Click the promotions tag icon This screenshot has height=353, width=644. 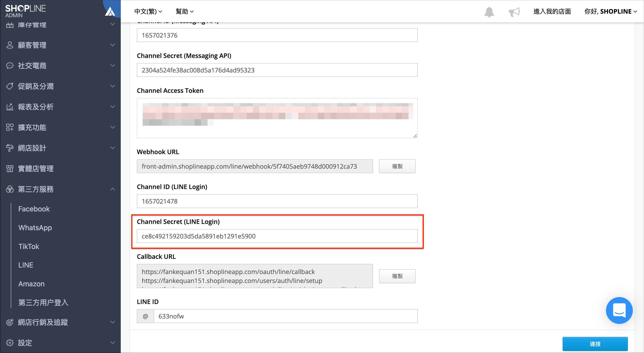click(10, 86)
